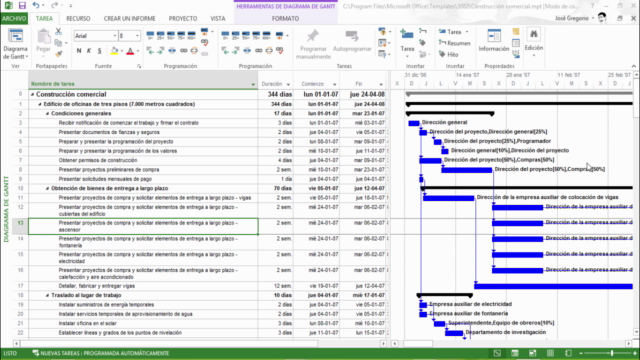This screenshot has height=360, width=640.
Task: Toggle Nuevas tareas scheduling mode in status bar
Action: point(101,353)
